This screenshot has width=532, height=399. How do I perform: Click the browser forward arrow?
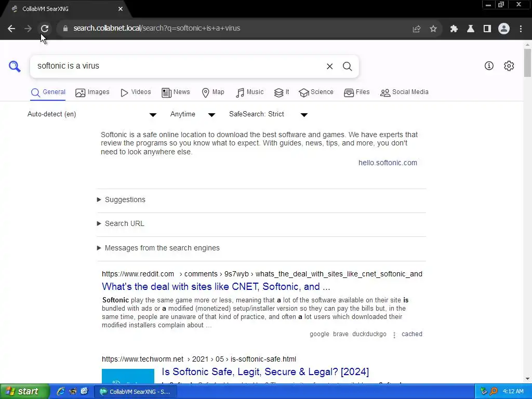click(x=28, y=29)
